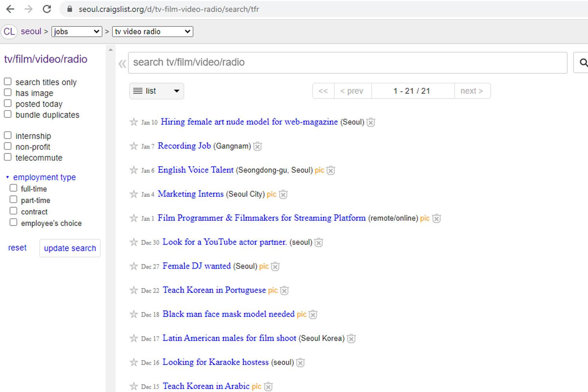The height and width of the screenshot is (392, 588).
Task: Click the search magnifier button
Action: (583, 63)
